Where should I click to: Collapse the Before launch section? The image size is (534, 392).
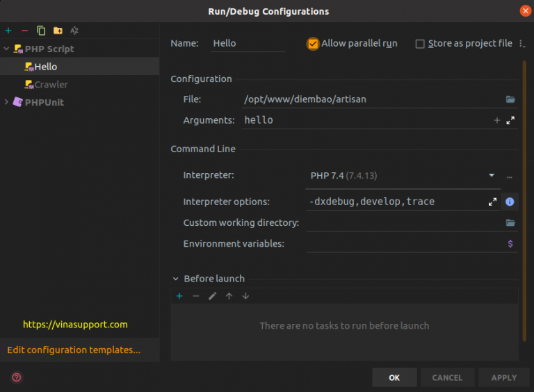[x=175, y=279]
